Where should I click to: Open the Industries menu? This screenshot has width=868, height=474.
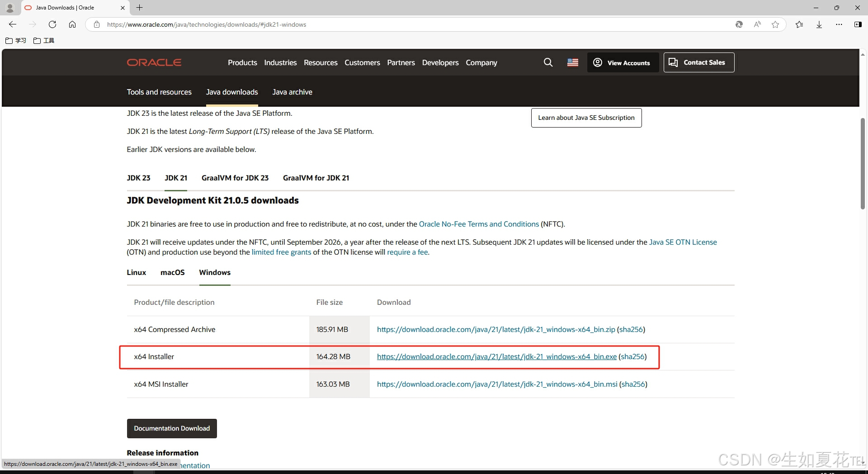(280, 62)
